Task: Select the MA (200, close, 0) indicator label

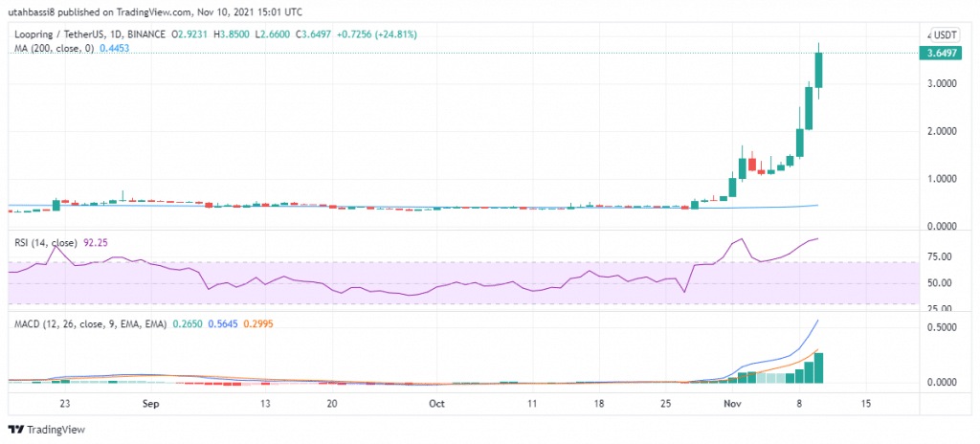Action: tap(55, 48)
